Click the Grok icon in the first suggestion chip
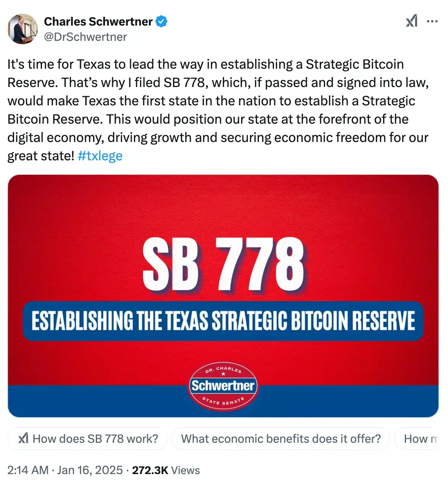This screenshot has width=448, height=484. tap(23, 439)
